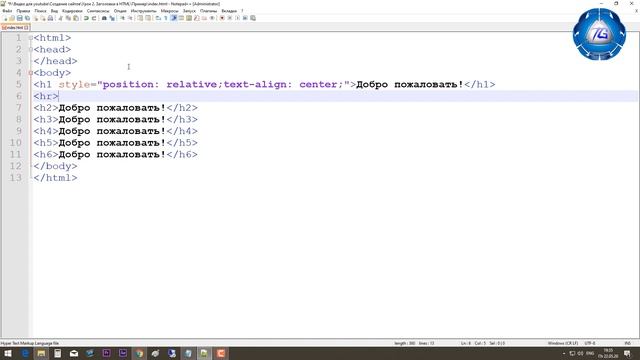The width and height of the screenshot is (640, 360).
Task: Collapse the <head> fold marker on line 2
Action: (x=31, y=49)
